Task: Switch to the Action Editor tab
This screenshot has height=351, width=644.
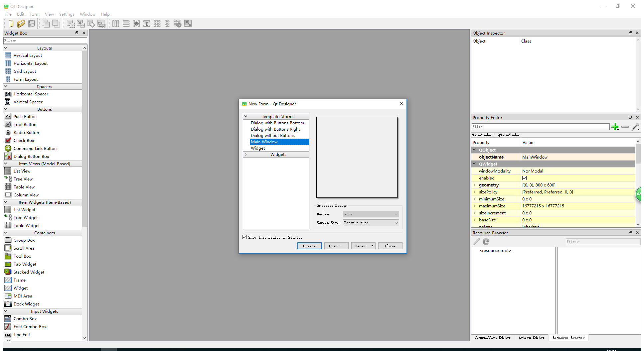Action: (x=532, y=337)
